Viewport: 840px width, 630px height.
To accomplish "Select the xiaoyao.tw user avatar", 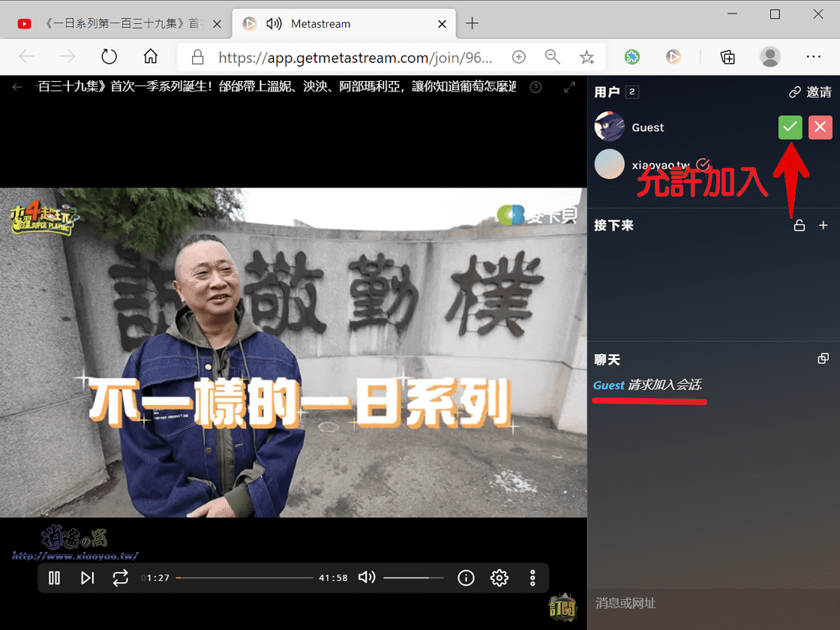I will (610, 164).
